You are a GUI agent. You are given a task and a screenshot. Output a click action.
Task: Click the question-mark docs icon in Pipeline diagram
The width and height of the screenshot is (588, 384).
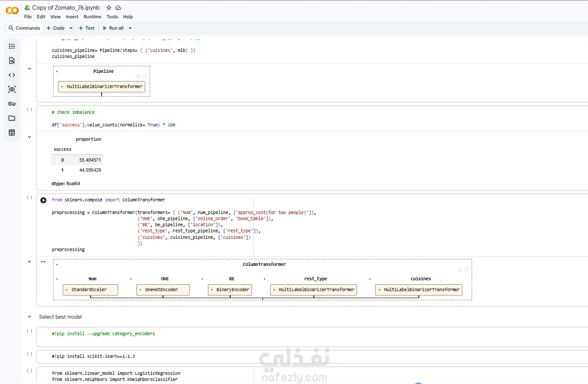click(145, 76)
